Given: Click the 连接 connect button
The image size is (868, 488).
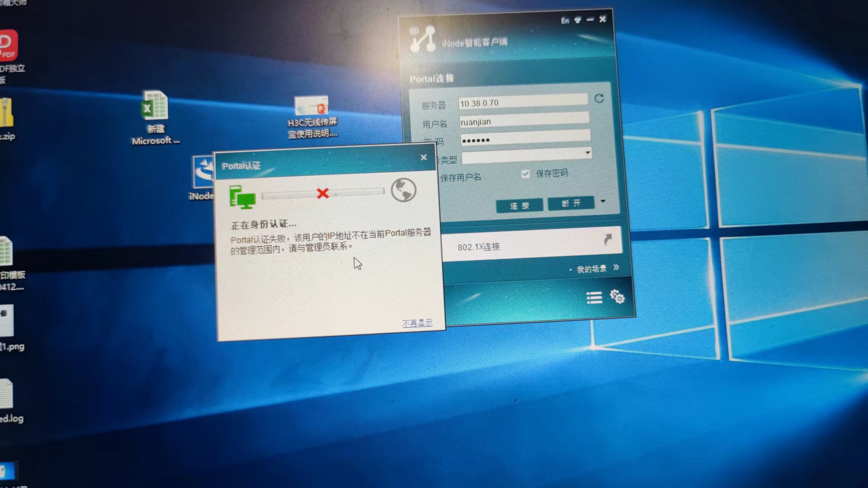Looking at the screenshot, I should coord(519,206).
